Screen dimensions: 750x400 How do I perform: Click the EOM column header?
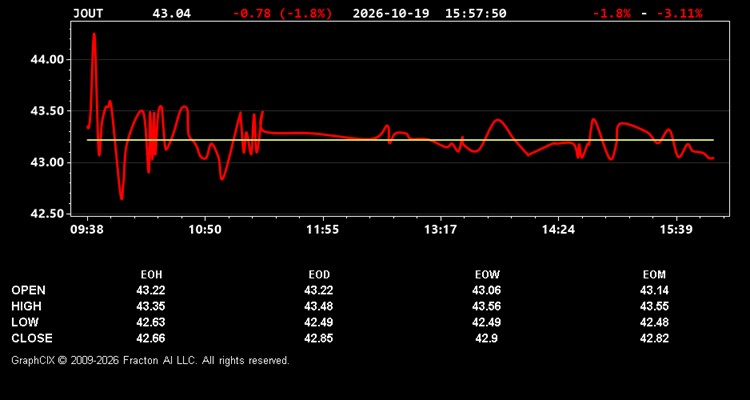654,275
